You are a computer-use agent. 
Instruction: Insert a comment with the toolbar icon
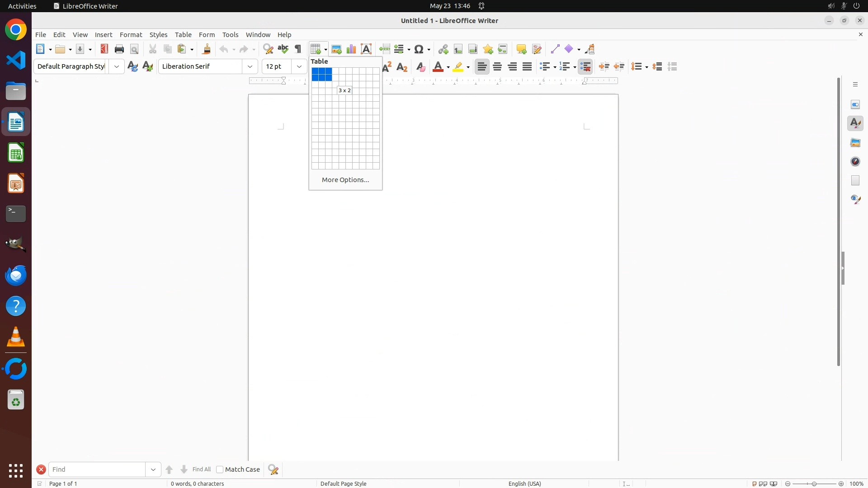521,49
